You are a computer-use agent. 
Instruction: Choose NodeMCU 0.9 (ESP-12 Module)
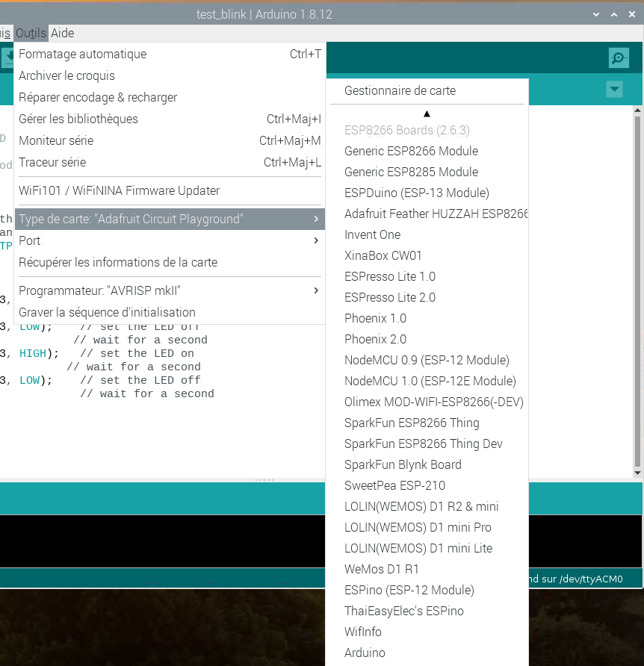coord(427,360)
